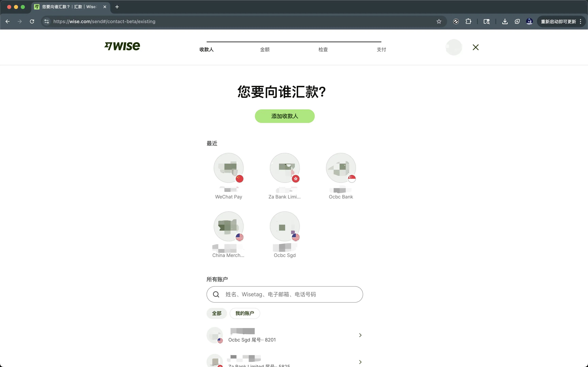Select the 全部 filter chip
Screen dimensions: 588x367
217,313
